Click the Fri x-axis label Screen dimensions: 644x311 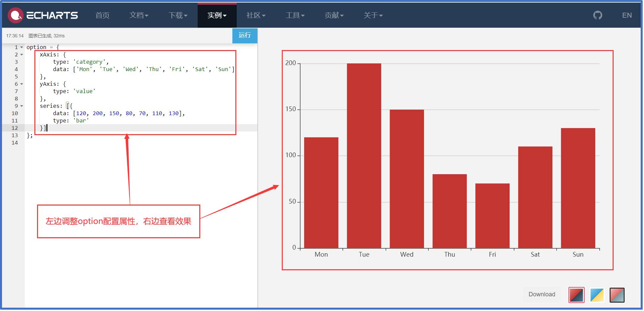tap(492, 255)
